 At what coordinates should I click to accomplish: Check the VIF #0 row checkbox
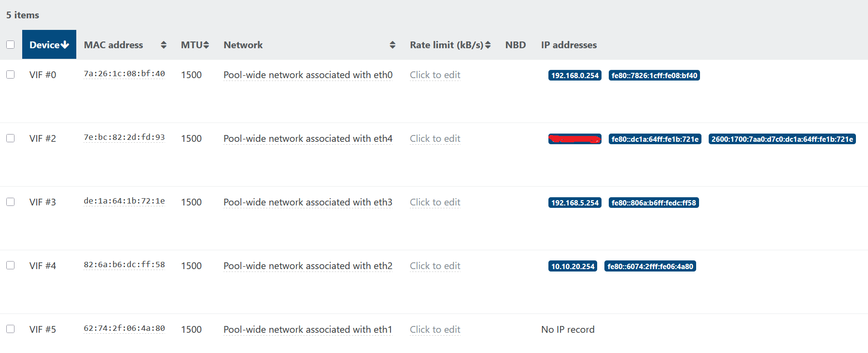click(x=10, y=75)
